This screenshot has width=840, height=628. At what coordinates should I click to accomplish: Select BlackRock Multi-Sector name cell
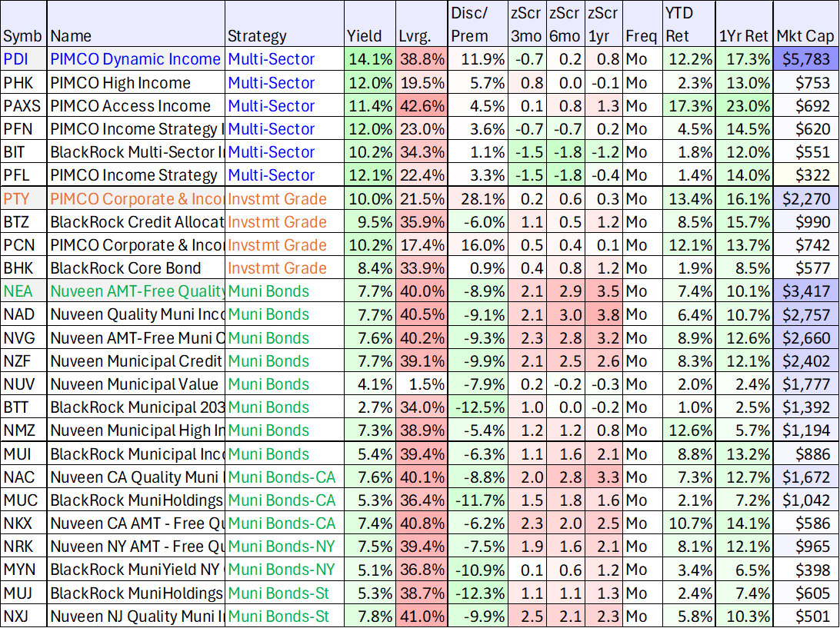point(136,151)
